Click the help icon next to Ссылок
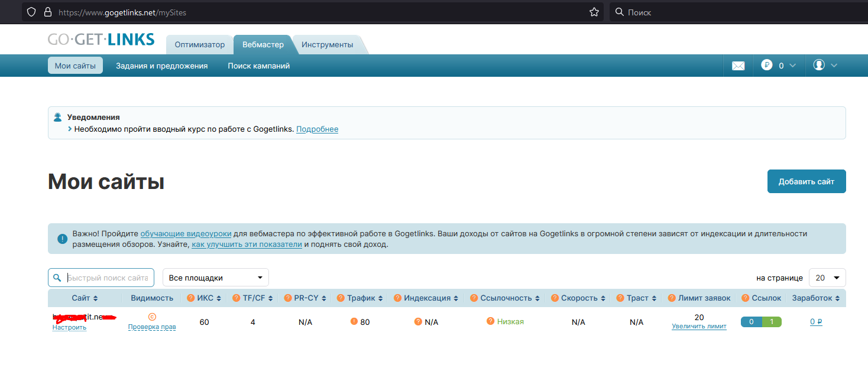Image resolution: width=868 pixels, height=365 pixels. [x=745, y=298]
